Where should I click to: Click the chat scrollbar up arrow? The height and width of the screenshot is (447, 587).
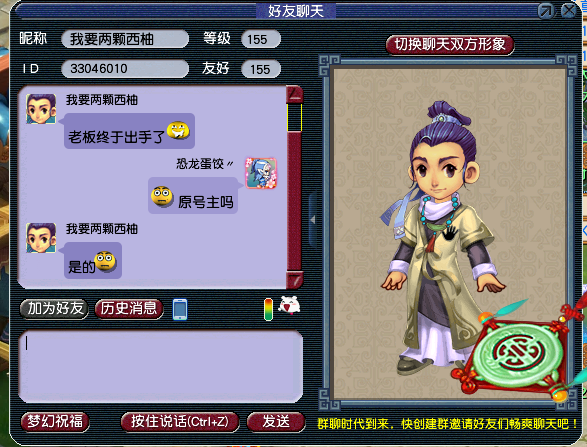295,94
